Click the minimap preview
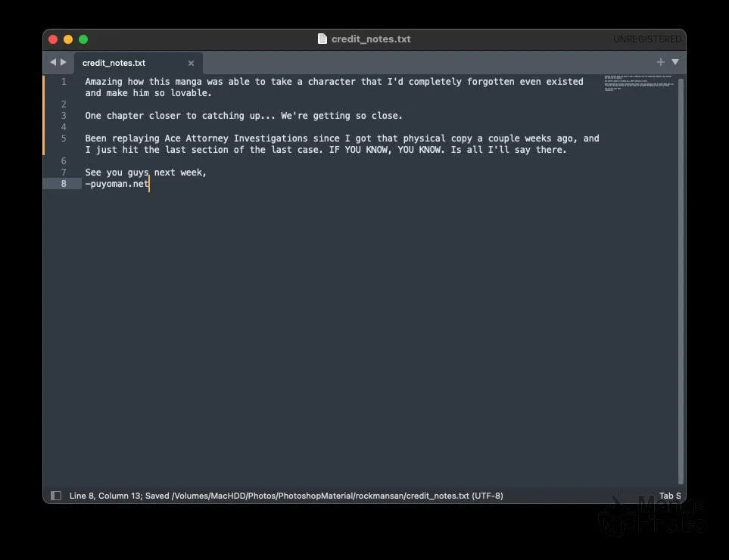The image size is (729, 560). coord(639,82)
